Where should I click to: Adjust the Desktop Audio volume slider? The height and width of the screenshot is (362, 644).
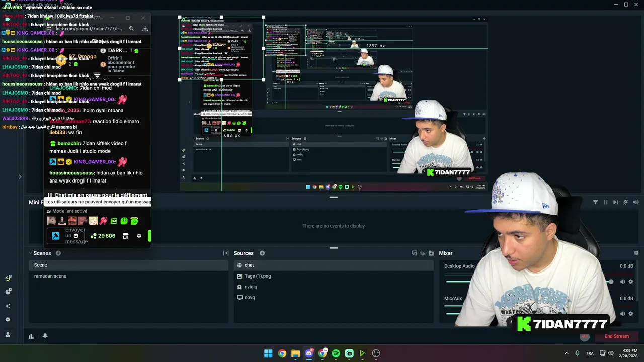tap(529, 282)
